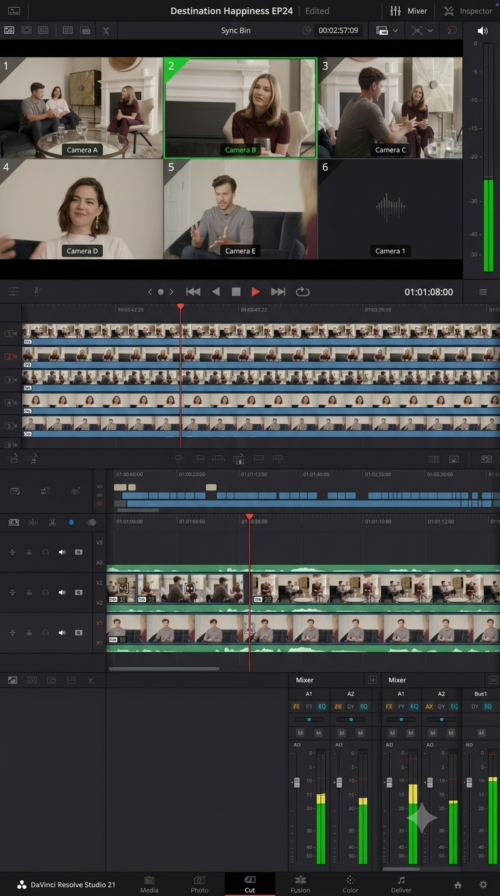Play in reverse
Screen dimensions: 500x896
[215, 292]
